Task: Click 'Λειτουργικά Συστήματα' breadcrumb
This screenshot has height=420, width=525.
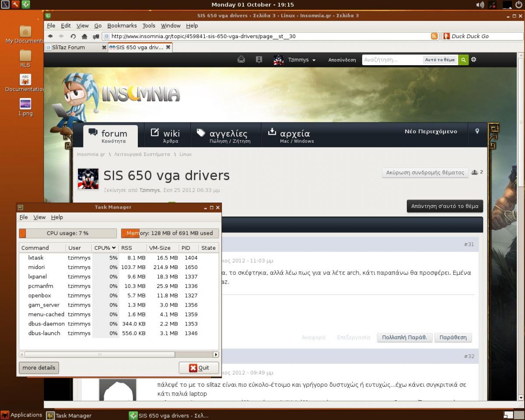Action: pos(142,154)
